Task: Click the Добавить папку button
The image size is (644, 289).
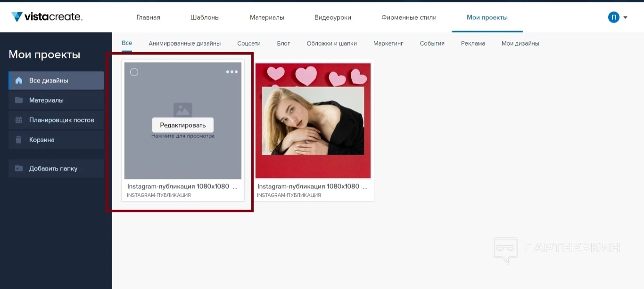Action: (53, 169)
